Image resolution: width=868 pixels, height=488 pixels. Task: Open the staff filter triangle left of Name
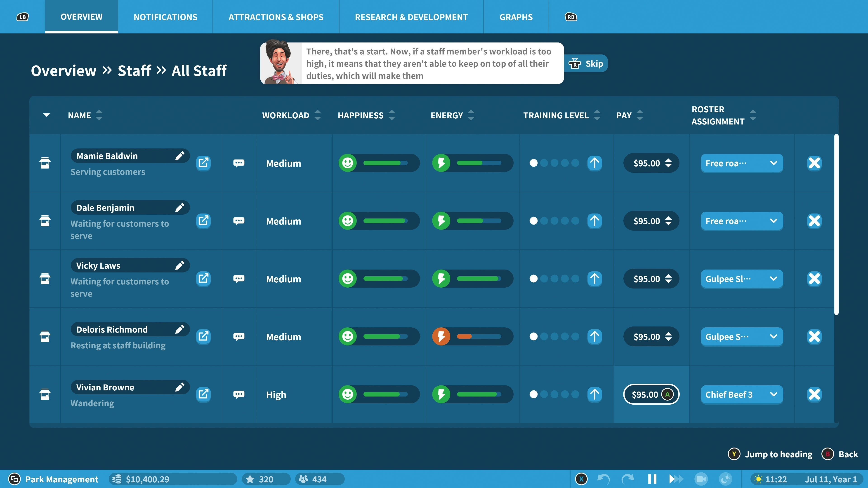tap(47, 115)
